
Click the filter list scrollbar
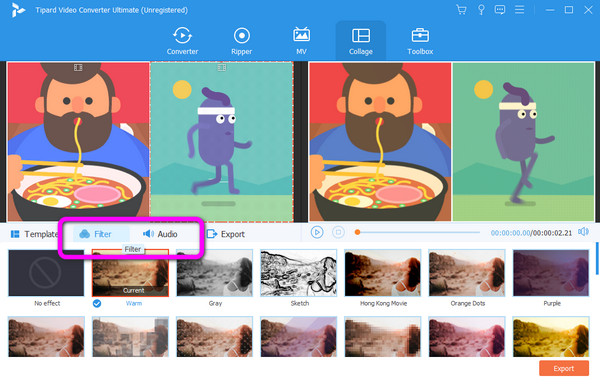(597, 258)
